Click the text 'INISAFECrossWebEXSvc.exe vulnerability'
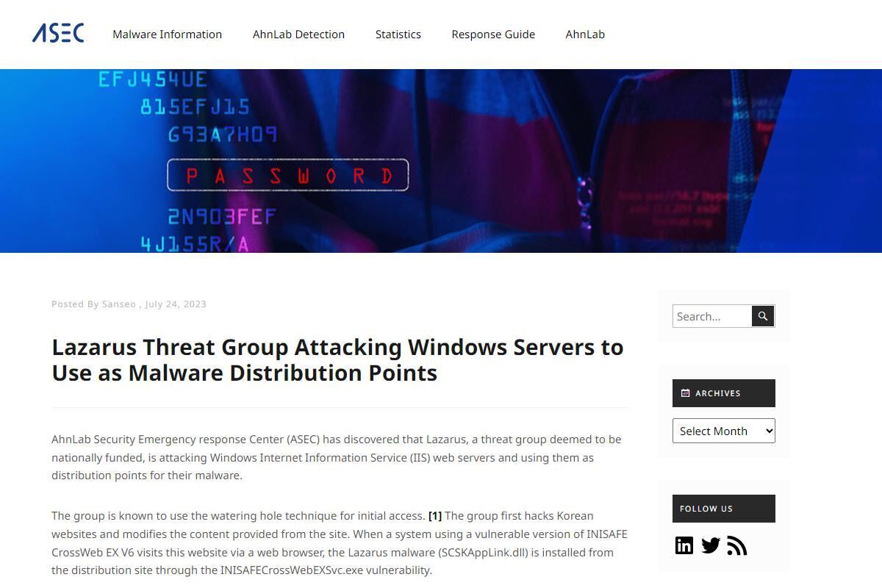This screenshot has width=882, height=588. pyautogui.click(x=326, y=570)
